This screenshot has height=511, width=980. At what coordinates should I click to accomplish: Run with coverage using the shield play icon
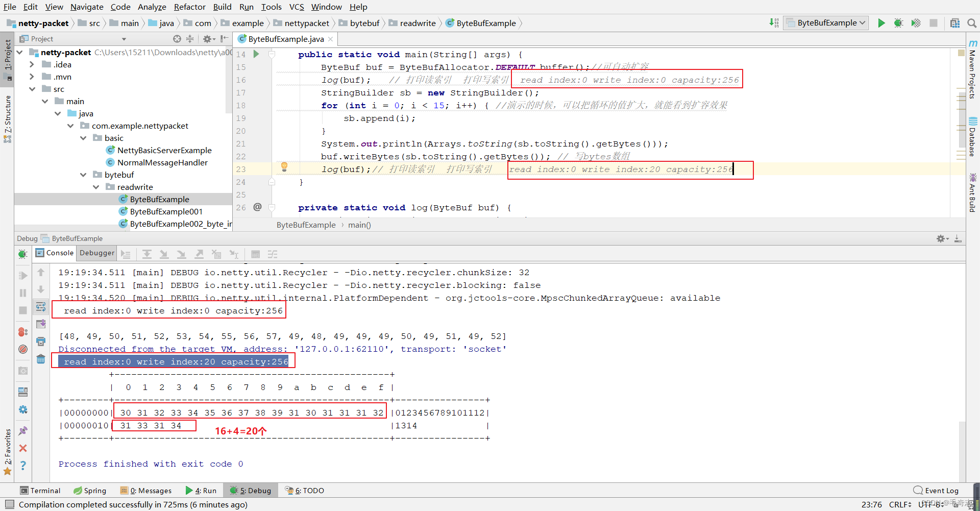pyautogui.click(x=916, y=23)
